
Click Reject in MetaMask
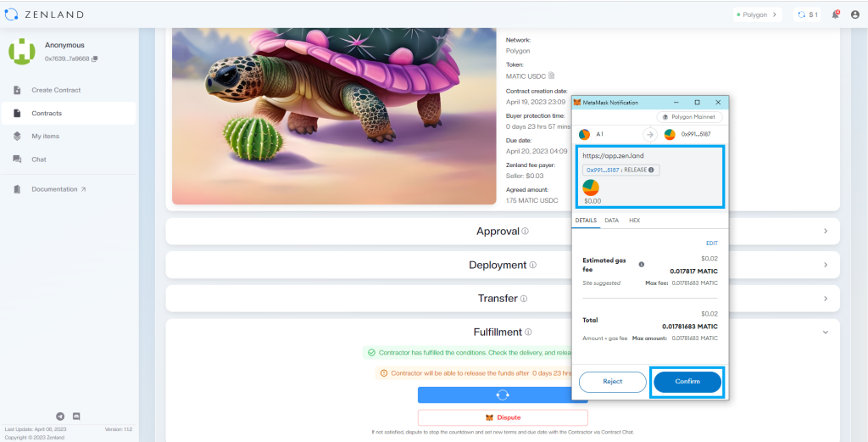pyautogui.click(x=612, y=382)
